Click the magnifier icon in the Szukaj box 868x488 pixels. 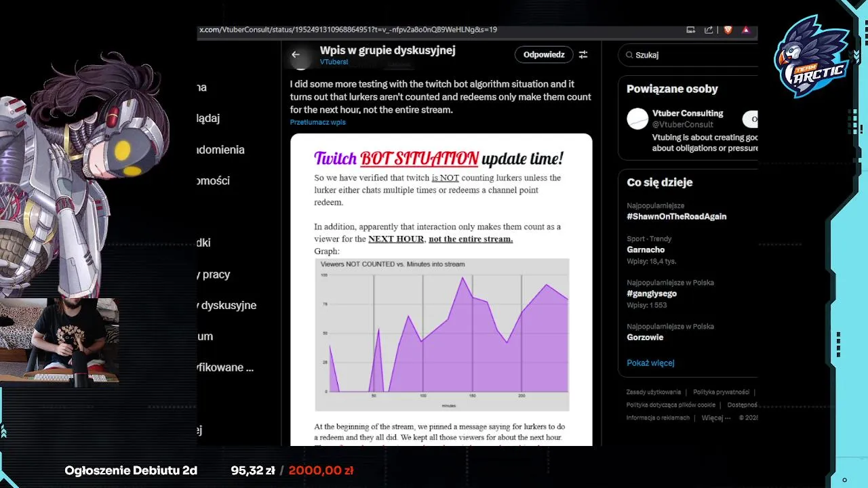point(629,55)
